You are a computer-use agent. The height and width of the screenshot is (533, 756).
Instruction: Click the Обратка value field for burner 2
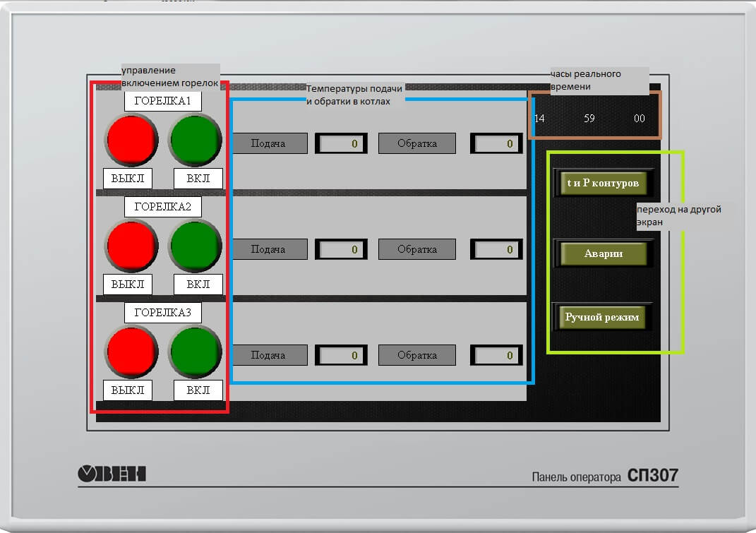[x=496, y=249]
